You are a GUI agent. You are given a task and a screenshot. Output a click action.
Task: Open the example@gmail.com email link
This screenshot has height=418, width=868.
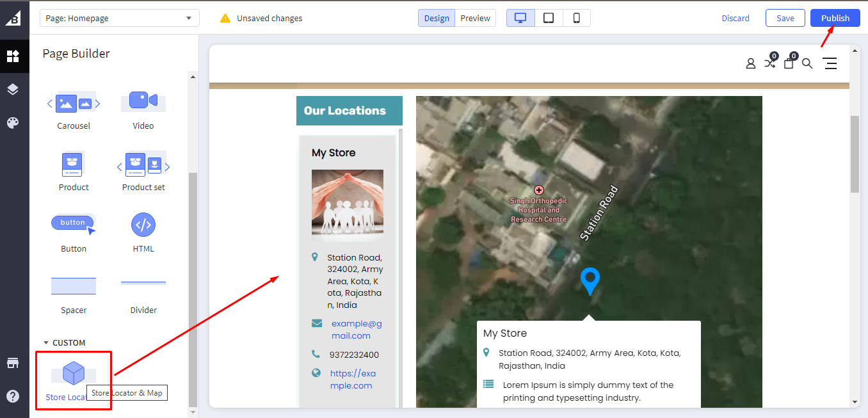point(357,330)
